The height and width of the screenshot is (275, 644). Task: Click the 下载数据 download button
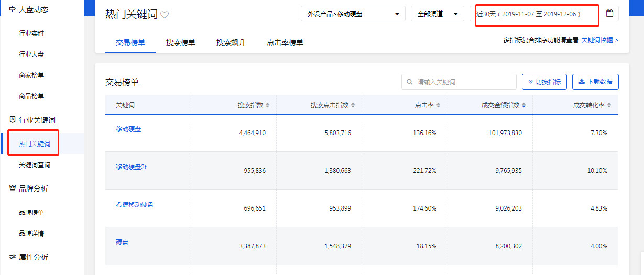(595, 82)
